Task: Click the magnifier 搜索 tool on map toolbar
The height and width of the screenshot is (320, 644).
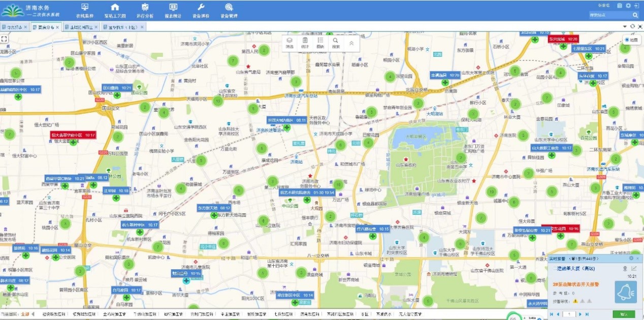Action: click(335, 43)
